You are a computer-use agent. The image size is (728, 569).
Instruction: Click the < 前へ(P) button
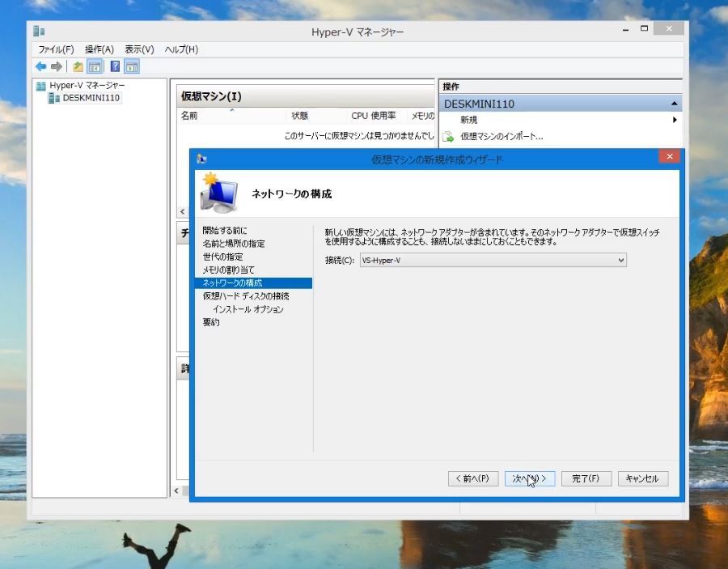pos(472,478)
